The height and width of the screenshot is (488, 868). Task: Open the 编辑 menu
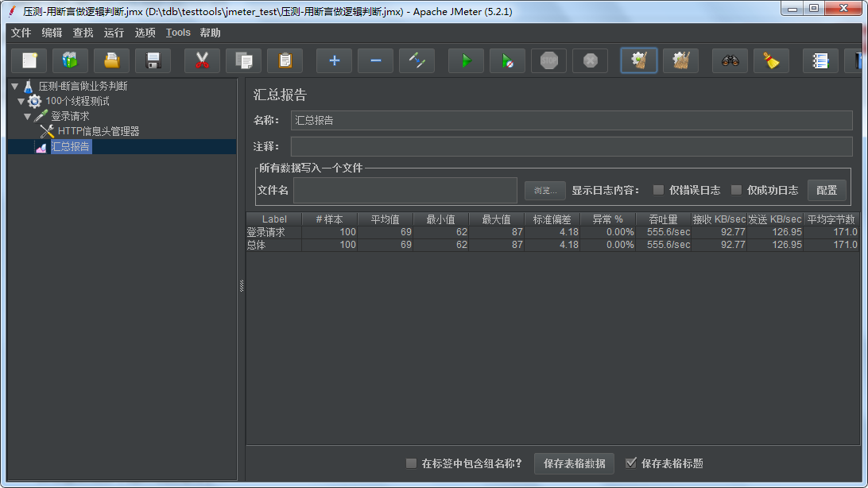click(52, 33)
